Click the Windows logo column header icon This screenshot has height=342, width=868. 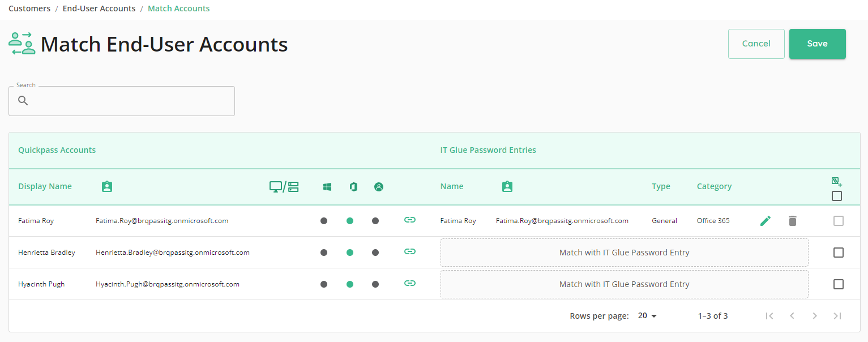[327, 186]
